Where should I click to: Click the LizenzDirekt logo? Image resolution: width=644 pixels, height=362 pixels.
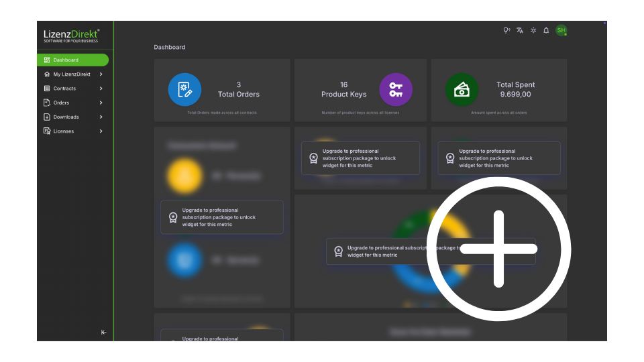coord(72,36)
